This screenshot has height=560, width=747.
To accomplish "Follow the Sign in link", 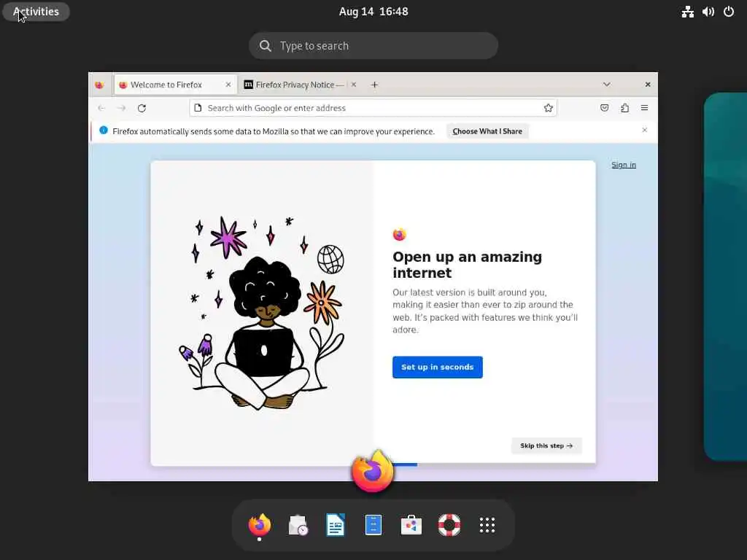I will click(624, 165).
